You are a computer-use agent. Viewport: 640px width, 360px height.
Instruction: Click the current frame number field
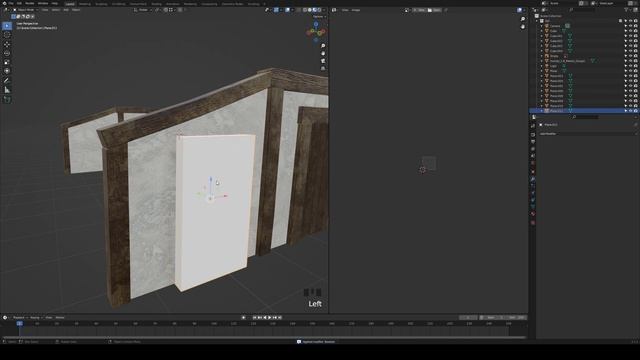click(x=468, y=318)
